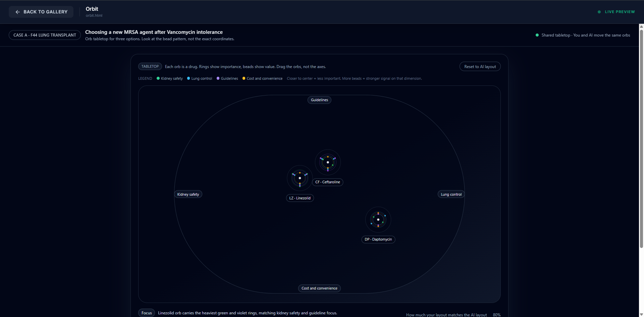
Task: Click the green Kidney safety legend dot
Action: tap(158, 78)
